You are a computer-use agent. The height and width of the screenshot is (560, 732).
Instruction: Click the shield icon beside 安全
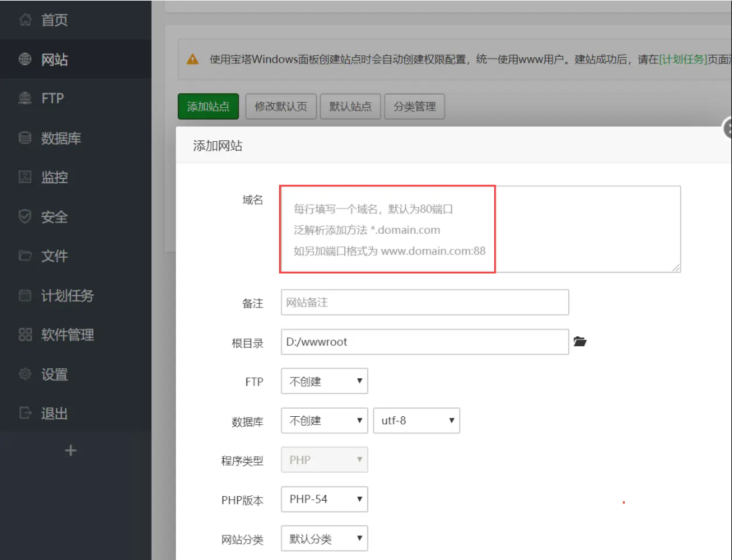point(25,217)
